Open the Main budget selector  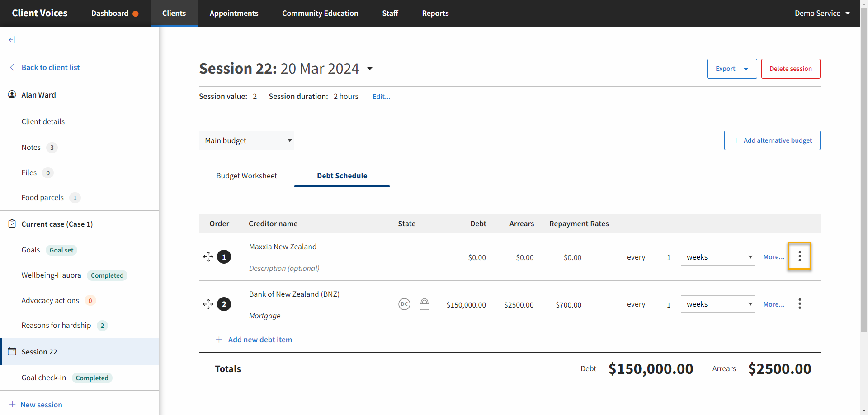tap(246, 140)
